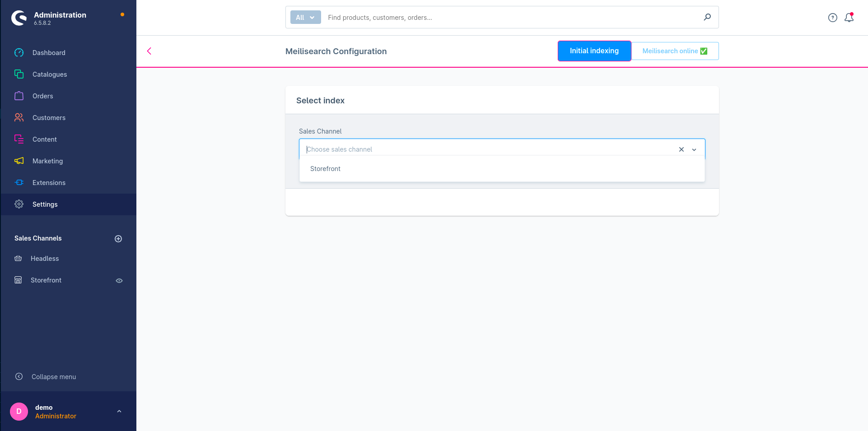The height and width of the screenshot is (431, 868).
Task: Focus the global search input field
Action: 513,18
